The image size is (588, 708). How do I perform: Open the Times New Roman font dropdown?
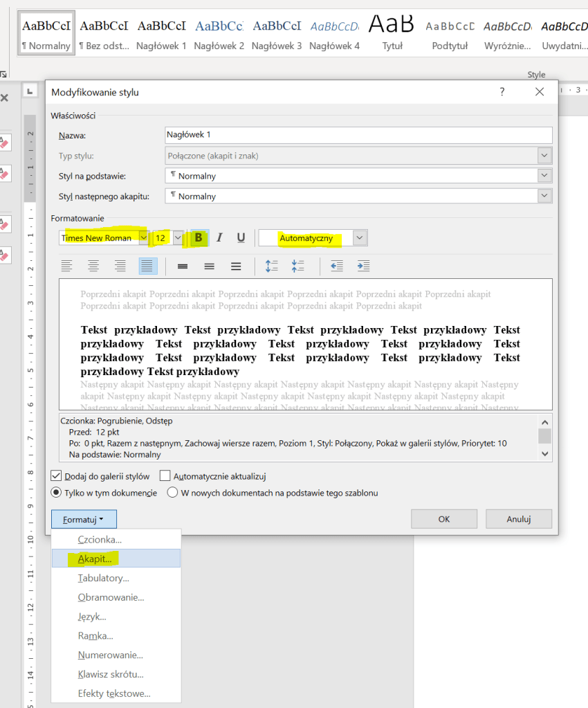pyautogui.click(x=144, y=238)
